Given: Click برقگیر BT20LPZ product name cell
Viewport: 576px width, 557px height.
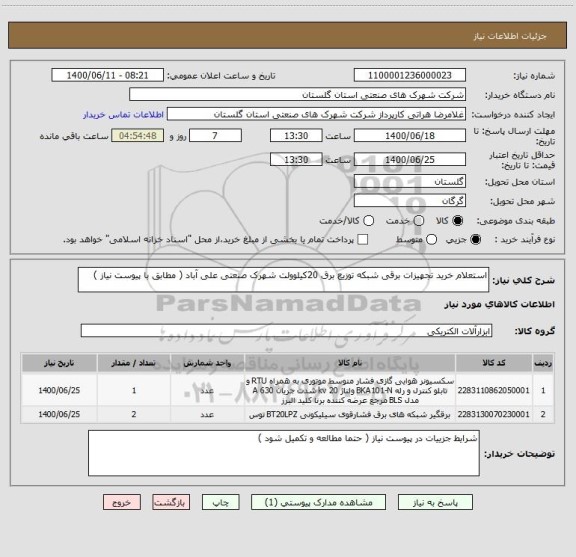Looking at the screenshot, I should pyautogui.click(x=350, y=414).
